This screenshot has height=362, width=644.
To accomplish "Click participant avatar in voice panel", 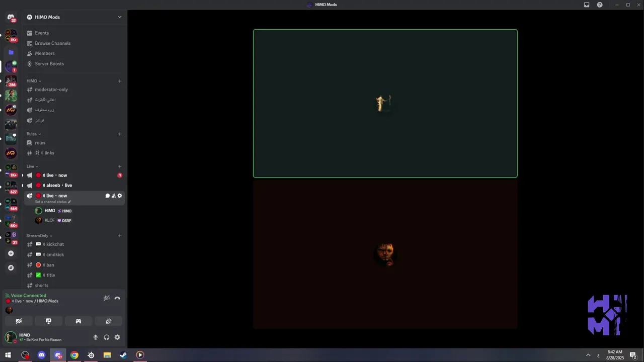I will (9, 310).
